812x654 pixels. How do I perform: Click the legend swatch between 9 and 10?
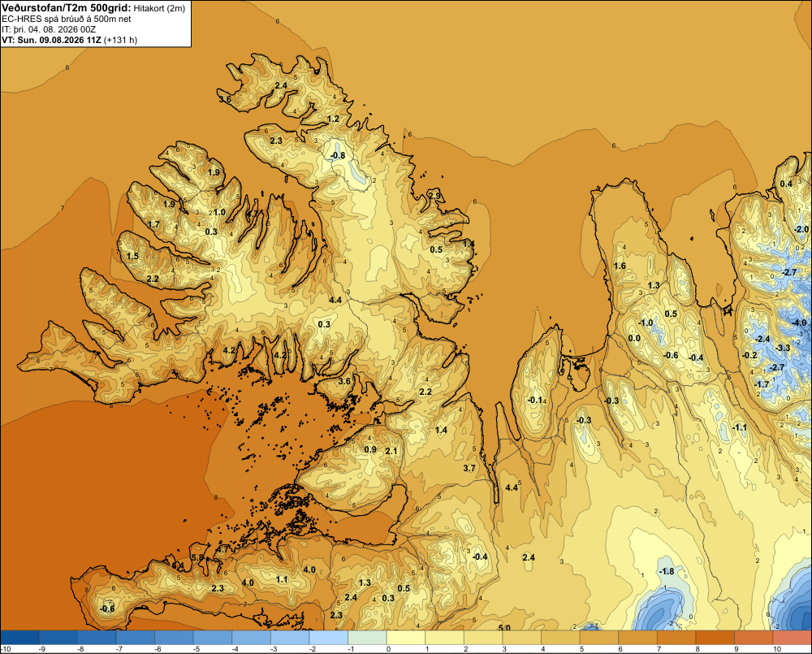pyautogui.click(x=754, y=638)
